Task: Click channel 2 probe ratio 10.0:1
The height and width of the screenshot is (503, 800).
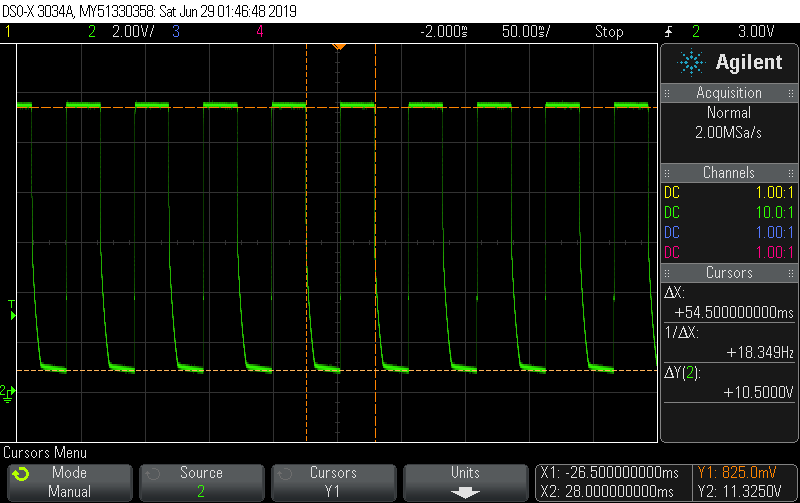Action: tap(774, 212)
